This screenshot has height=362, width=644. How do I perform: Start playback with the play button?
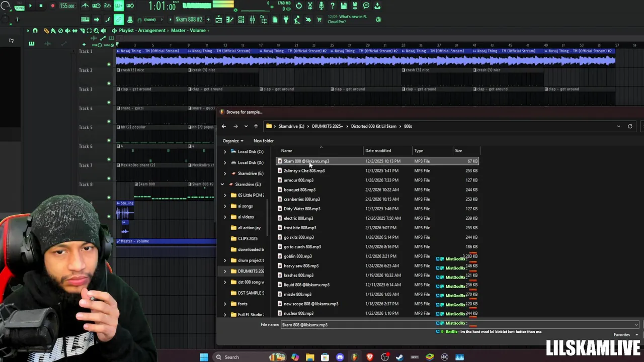(30, 6)
